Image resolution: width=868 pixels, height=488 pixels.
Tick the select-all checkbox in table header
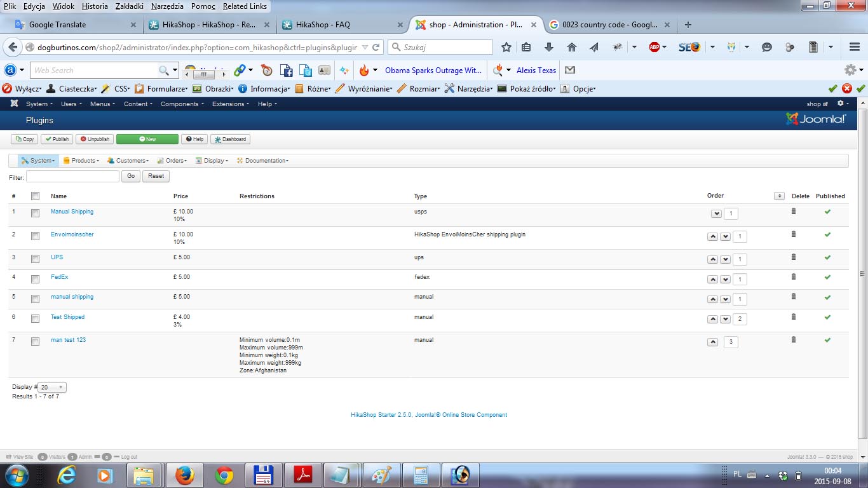(x=36, y=196)
